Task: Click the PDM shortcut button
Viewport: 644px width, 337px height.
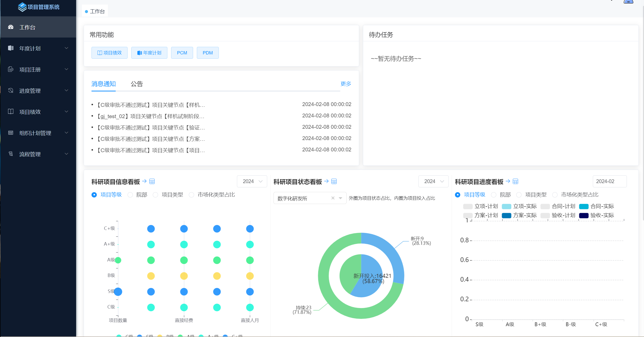Action: click(x=208, y=53)
